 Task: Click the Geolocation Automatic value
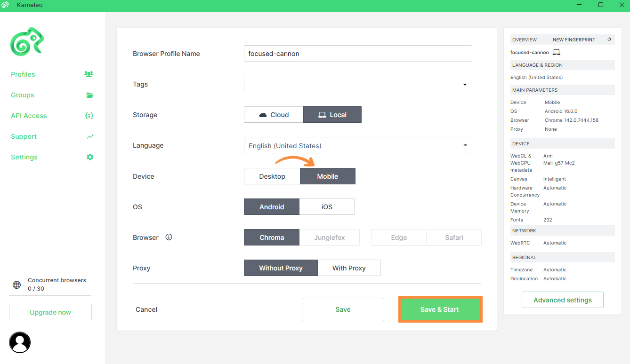(555, 278)
